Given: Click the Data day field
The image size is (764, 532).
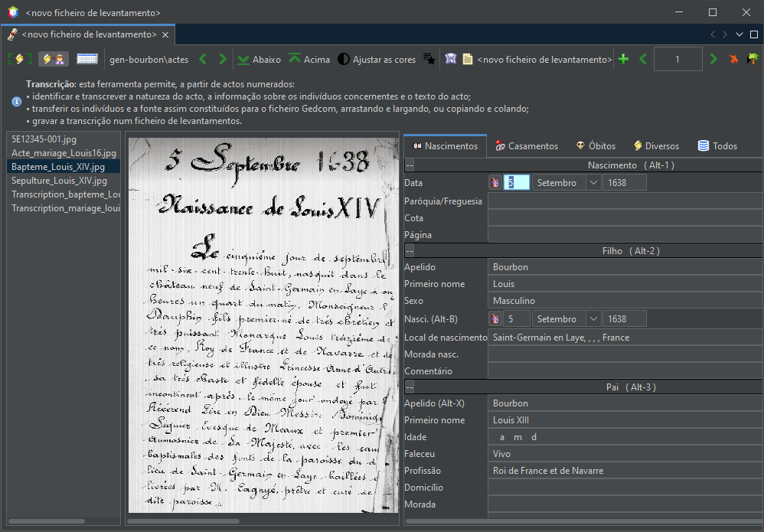Looking at the screenshot, I should point(517,183).
